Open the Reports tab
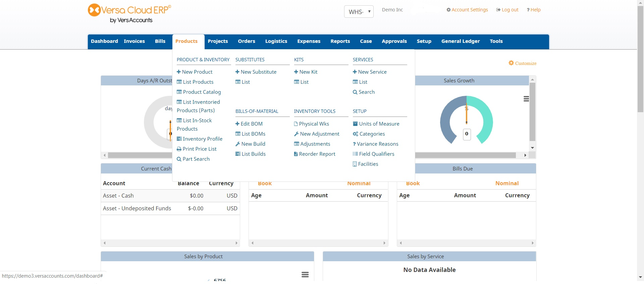This screenshot has height=284, width=644. [x=340, y=41]
